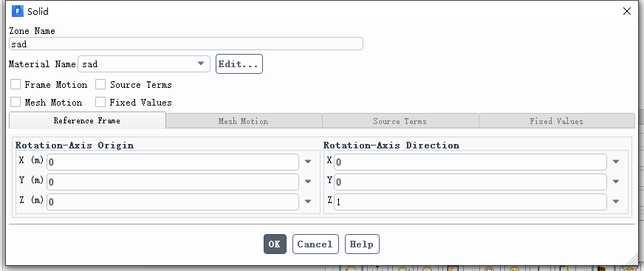
Task: Switch to the Reference Frame tab
Action: [x=87, y=120]
